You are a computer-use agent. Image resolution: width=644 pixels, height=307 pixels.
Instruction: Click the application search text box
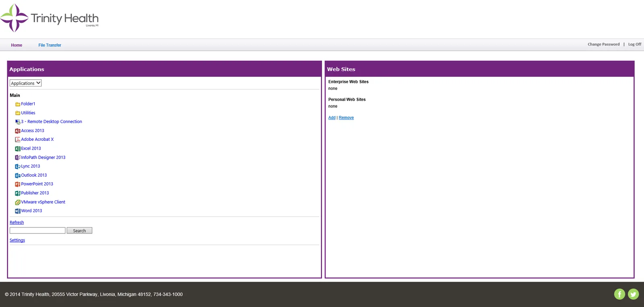tap(37, 231)
